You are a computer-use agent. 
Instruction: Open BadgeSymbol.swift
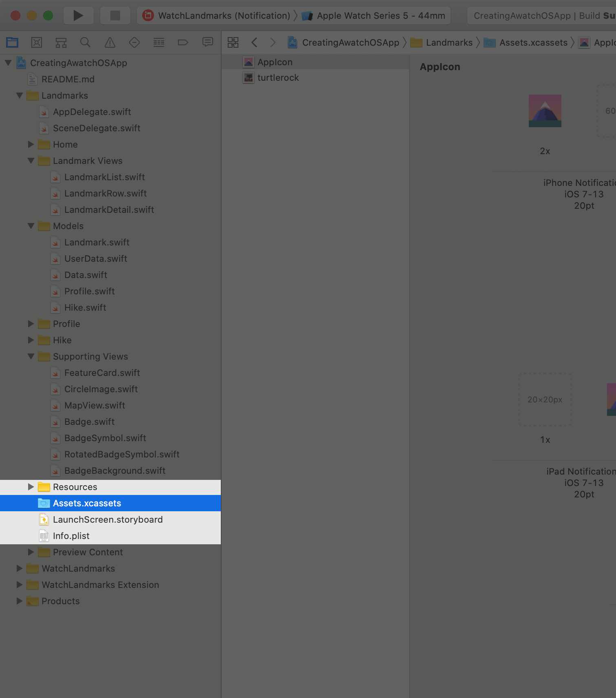(x=110, y=438)
